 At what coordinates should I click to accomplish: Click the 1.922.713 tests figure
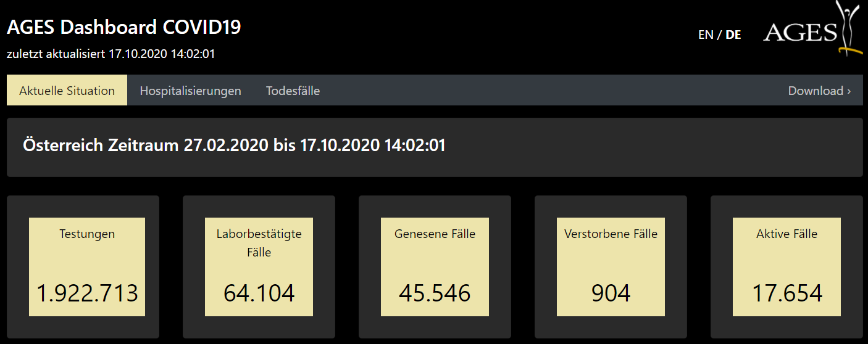click(x=87, y=293)
